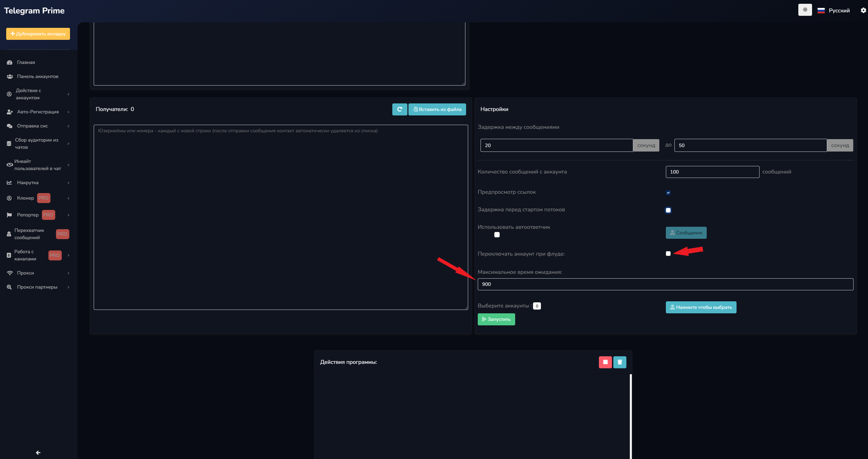Enable Использовать автоответчик checkbox

pos(497,235)
